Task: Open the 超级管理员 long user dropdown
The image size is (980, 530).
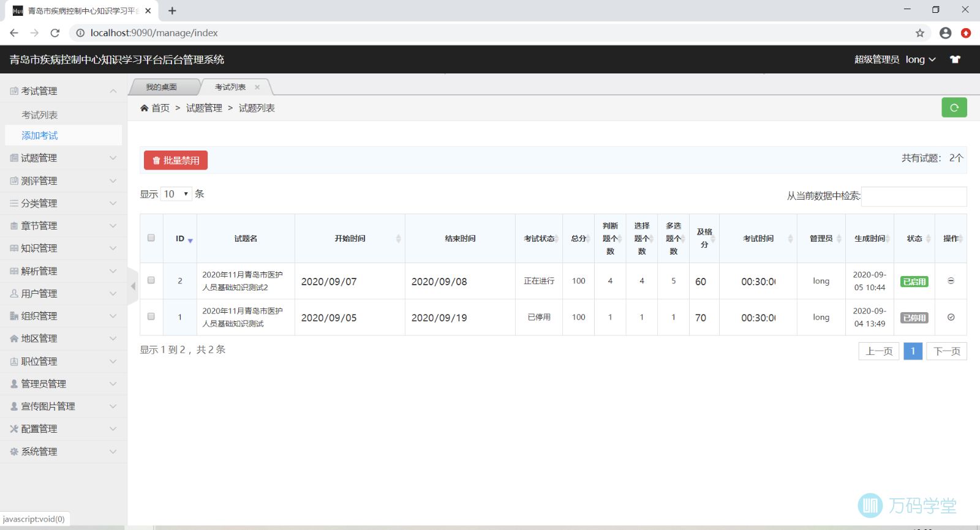Action: click(x=895, y=59)
